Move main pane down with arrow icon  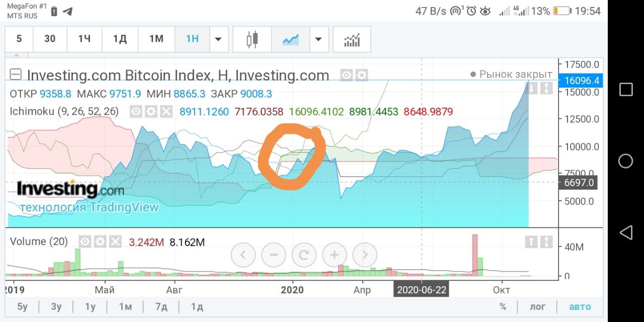[531, 89]
